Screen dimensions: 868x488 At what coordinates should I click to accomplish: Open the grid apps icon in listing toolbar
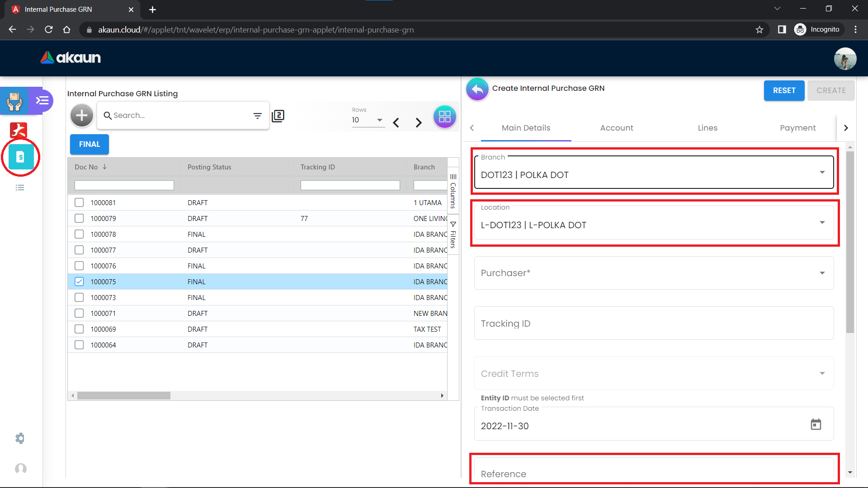tap(444, 117)
